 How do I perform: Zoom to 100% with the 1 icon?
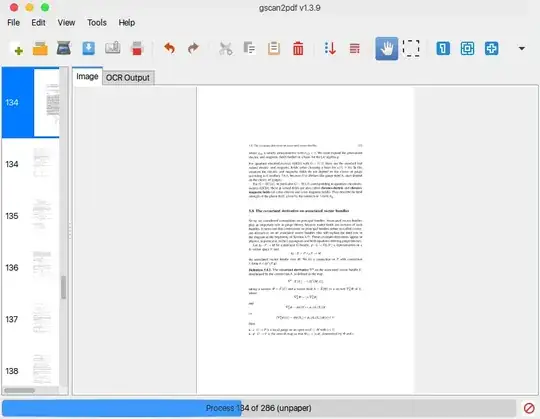443,49
